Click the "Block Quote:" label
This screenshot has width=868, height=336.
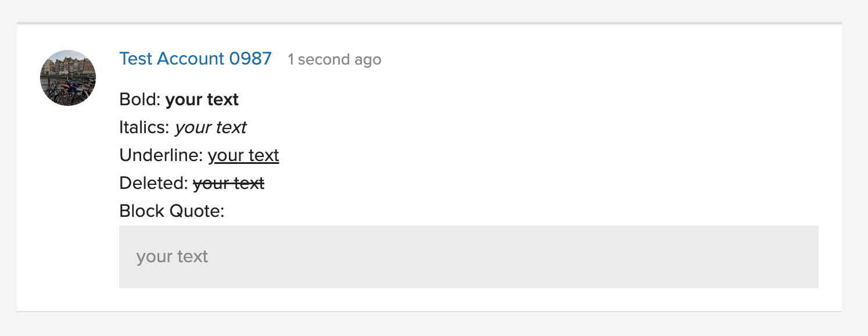[172, 211]
